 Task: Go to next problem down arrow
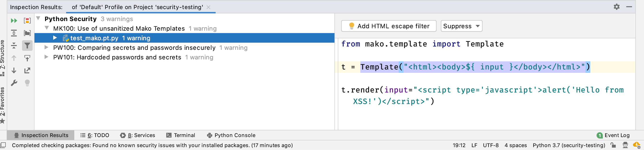click(14, 70)
